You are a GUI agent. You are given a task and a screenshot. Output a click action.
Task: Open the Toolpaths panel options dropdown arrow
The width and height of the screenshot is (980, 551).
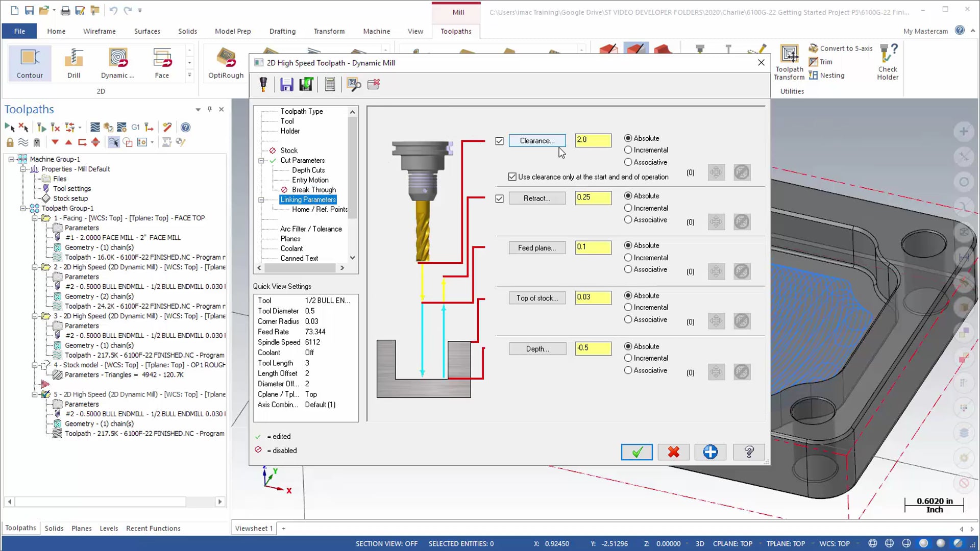[x=198, y=109]
